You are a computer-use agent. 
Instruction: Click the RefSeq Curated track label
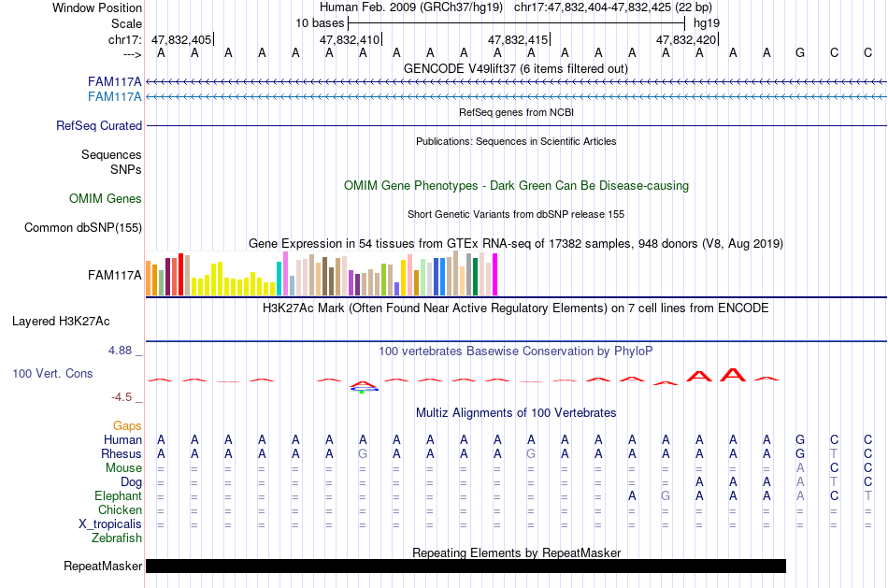pyautogui.click(x=99, y=126)
